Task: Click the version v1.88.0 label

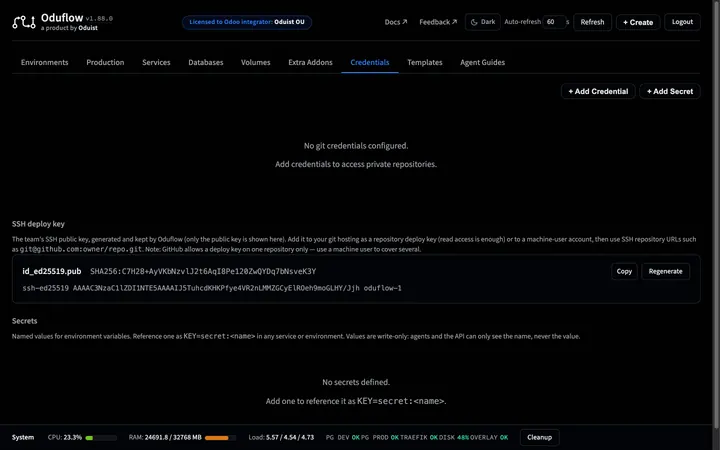Action: 99,19
